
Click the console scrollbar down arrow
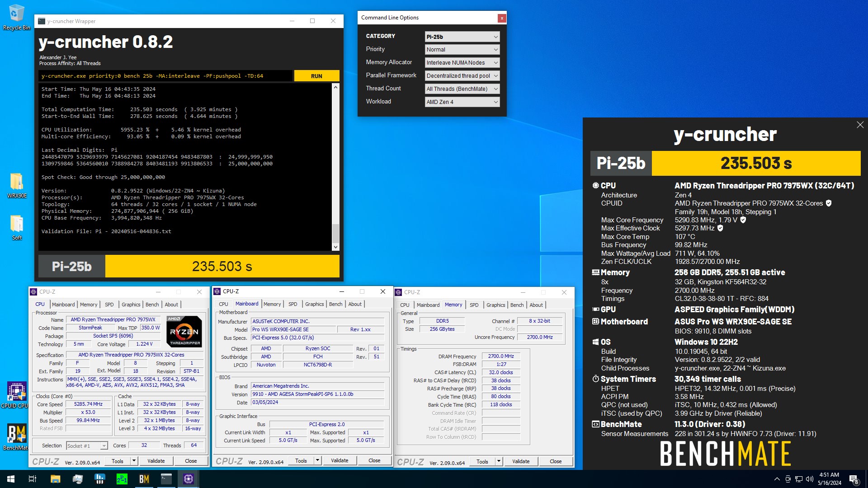[335, 247]
